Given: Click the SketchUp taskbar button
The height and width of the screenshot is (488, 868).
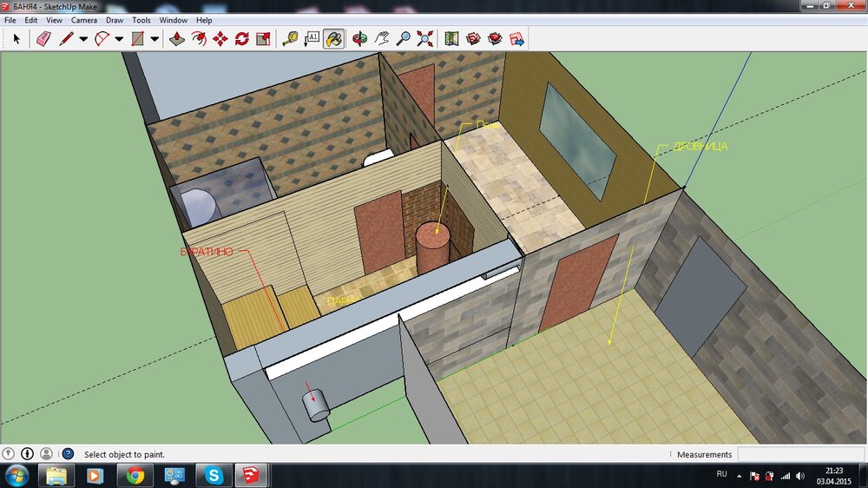Looking at the screenshot, I should pos(252,475).
